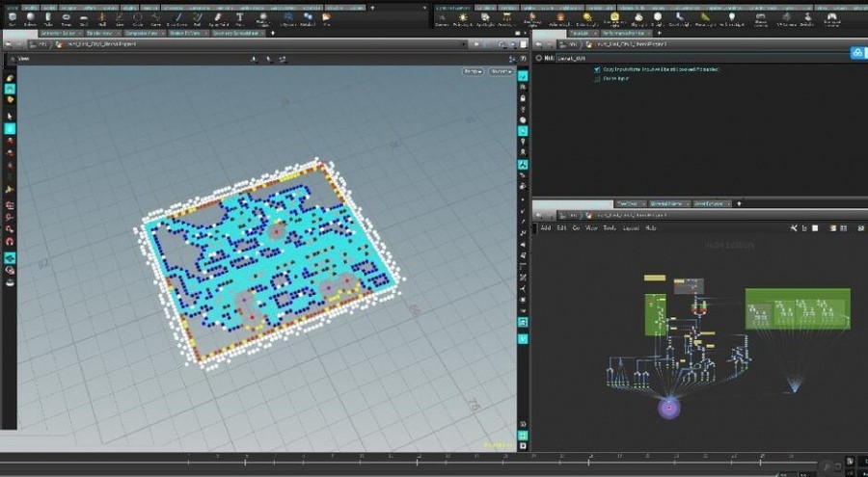This screenshot has height=477, width=868.
Task: Select the Platonic Solids shelf tool
Action: 263,19
